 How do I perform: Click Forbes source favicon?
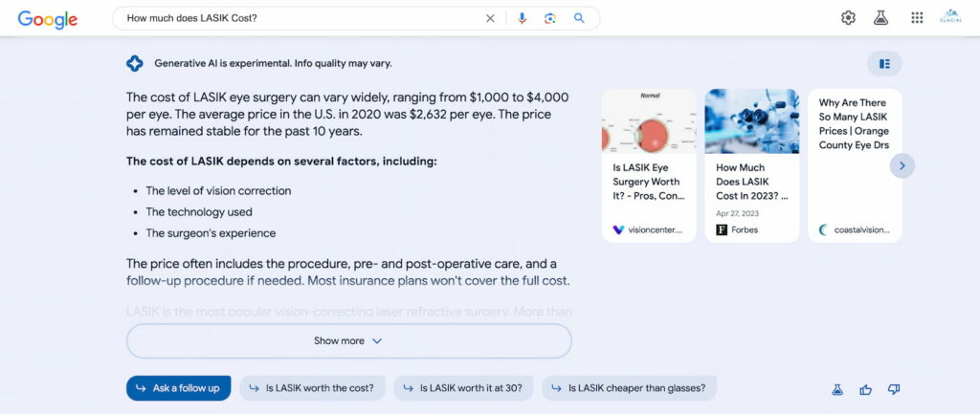point(722,229)
